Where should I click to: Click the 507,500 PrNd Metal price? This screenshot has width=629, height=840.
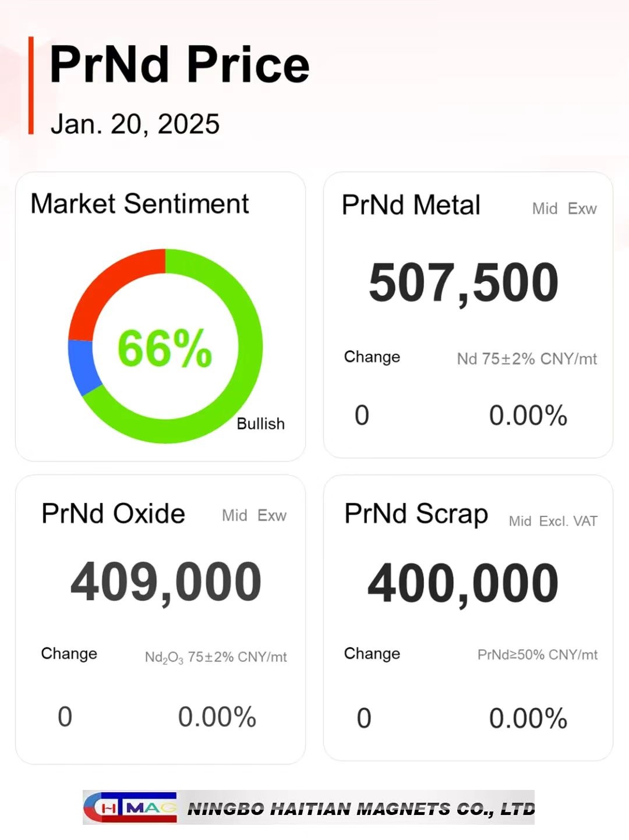click(464, 283)
